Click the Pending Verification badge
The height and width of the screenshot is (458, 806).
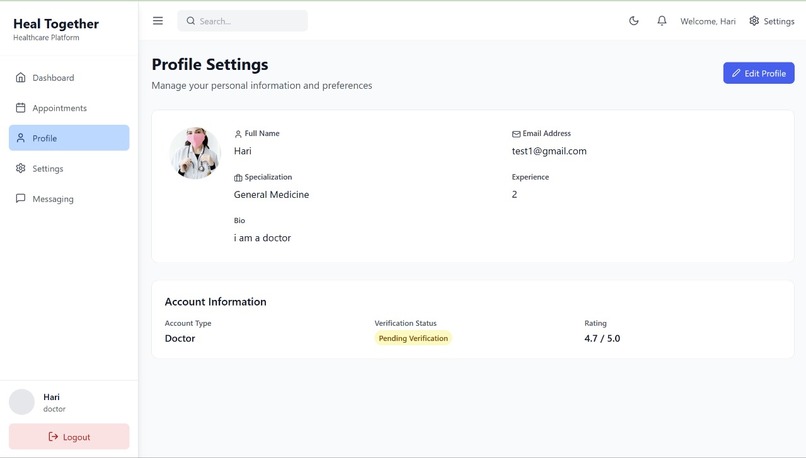click(413, 338)
